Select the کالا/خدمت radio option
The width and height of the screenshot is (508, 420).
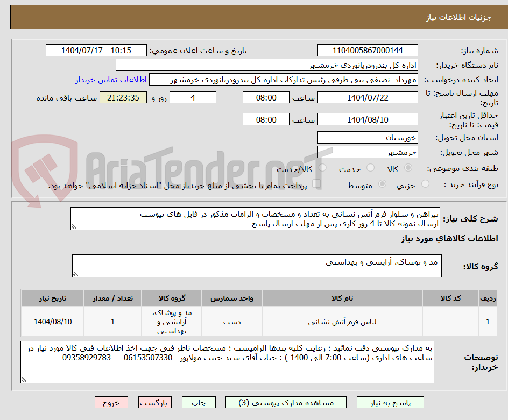point(321,167)
